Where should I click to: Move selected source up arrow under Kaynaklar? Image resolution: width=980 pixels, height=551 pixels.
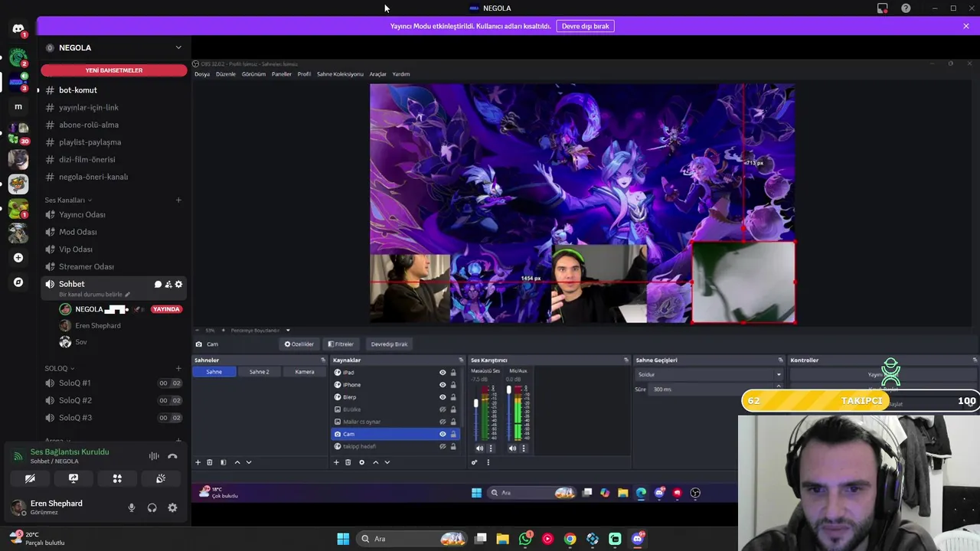[375, 462]
